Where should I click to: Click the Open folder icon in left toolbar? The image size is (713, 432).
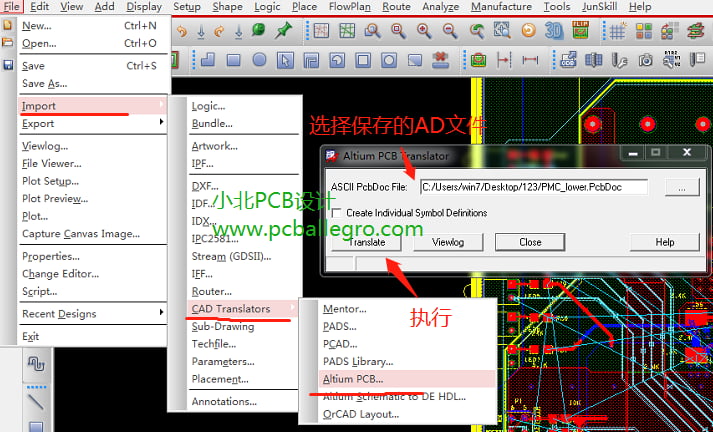pyautogui.click(x=7, y=43)
